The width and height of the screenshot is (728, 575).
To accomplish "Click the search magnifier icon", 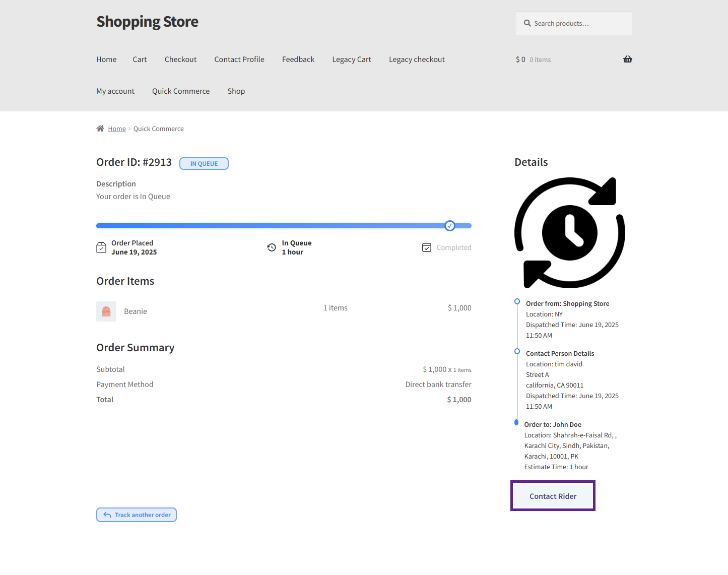I will tap(527, 23).
